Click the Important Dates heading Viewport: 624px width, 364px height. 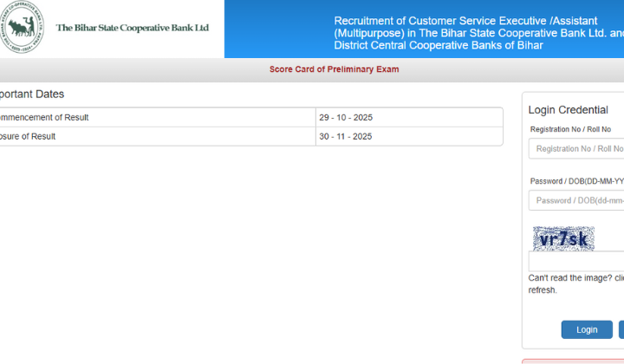point(32,94)
